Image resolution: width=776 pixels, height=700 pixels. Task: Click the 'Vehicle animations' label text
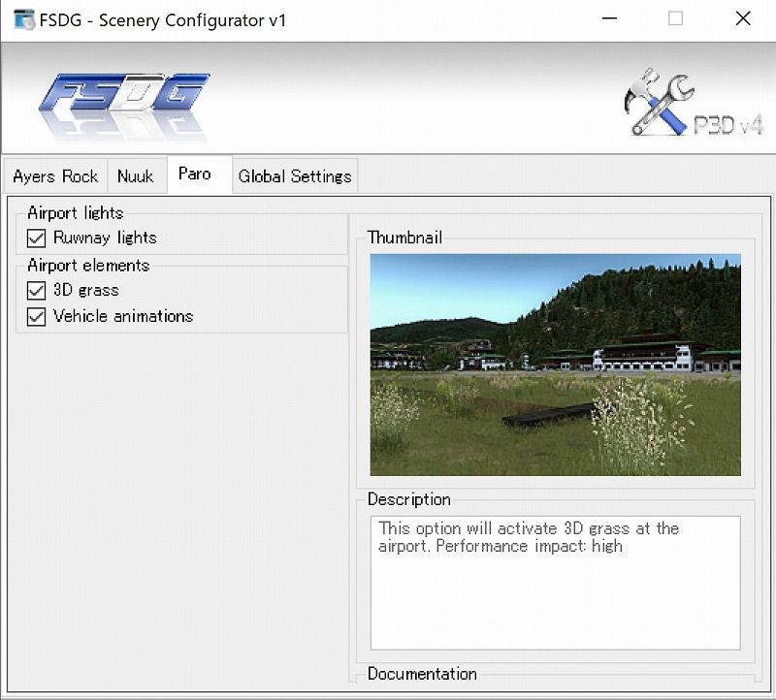tap(123, 316)
